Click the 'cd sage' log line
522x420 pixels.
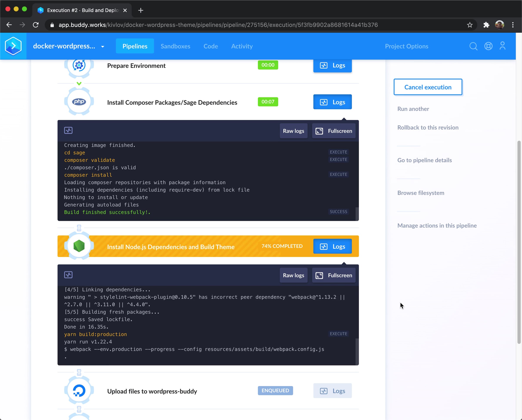pos(75,153)
